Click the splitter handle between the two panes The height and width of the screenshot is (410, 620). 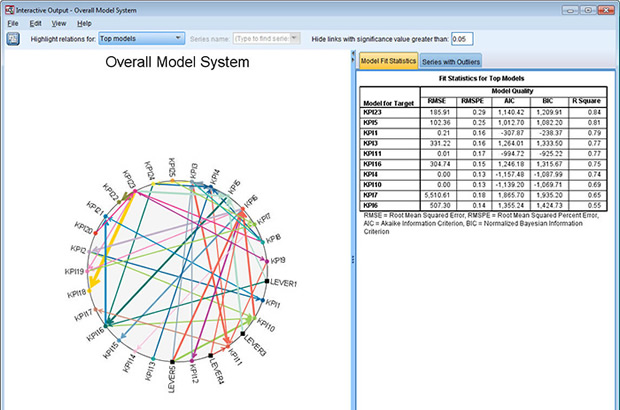[x=353, y=230]
